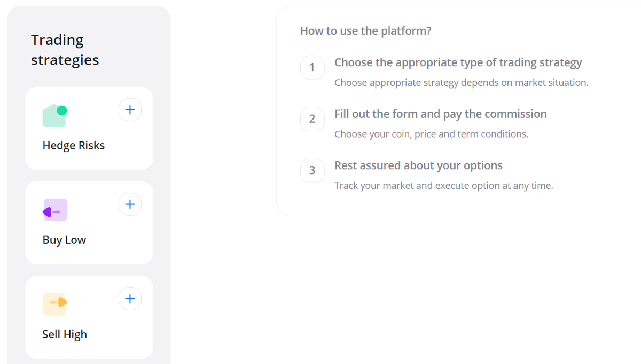Select the Buy Low strategy label
This screenshot has width=641, height=364.
coord(64,240)
